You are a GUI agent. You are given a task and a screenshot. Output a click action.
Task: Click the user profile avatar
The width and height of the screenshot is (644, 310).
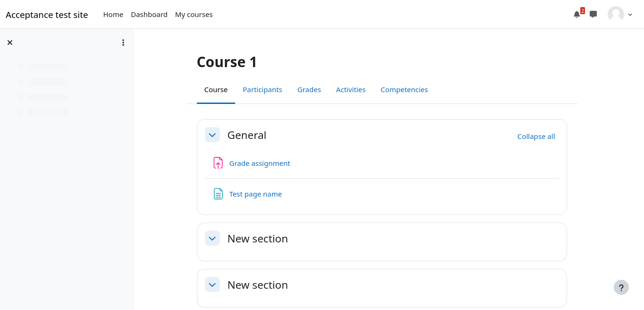615,14
